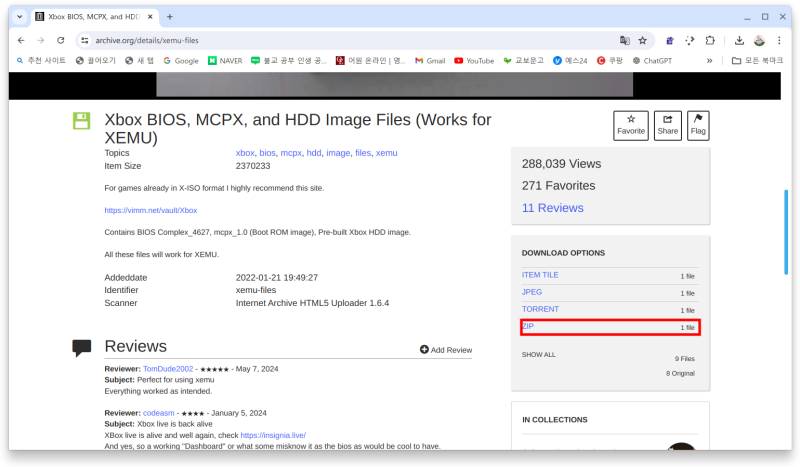The height and width of the screenshot is (467, 800).
Task: Open reviewer codeasm profile
Action: 158,413
